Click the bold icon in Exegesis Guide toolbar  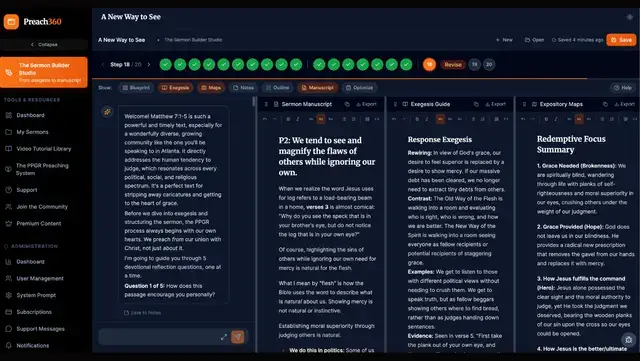click(417, 119)
